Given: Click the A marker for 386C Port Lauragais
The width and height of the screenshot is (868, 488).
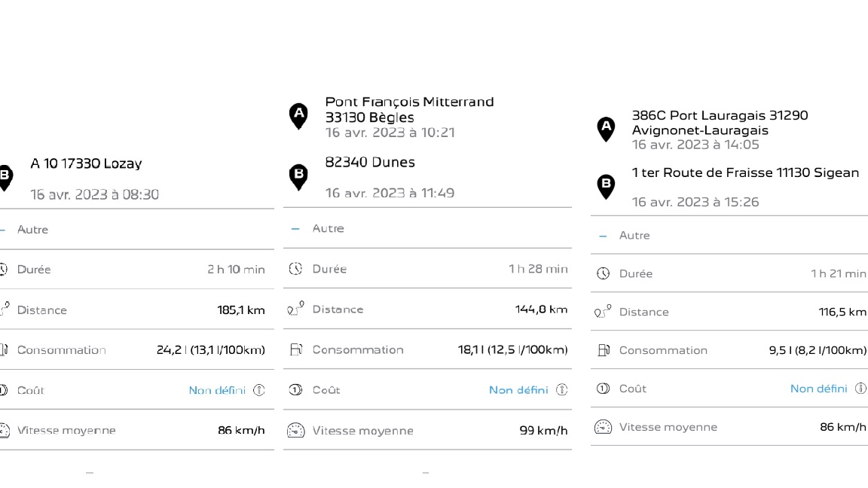Looking at the screenshot, I should (606, 129).
